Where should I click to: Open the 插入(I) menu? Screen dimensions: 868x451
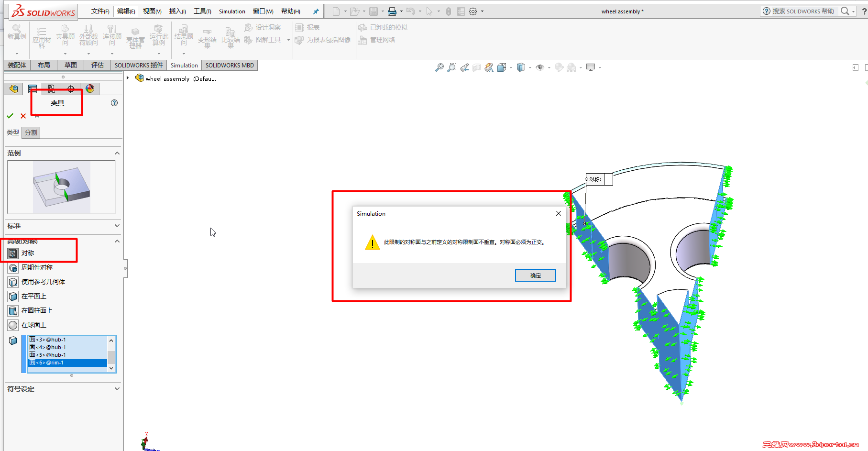(x=177, y=11)
